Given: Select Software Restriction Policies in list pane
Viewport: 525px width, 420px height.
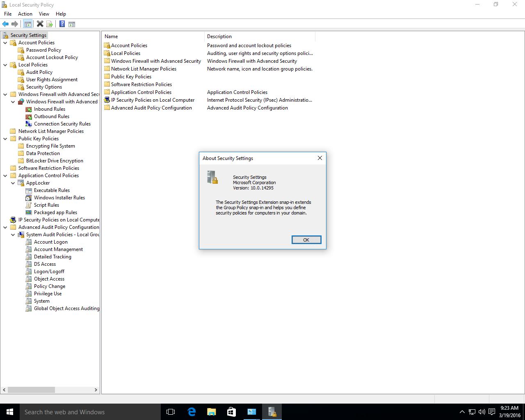Looking at the screenshot, I should (142, 84).
